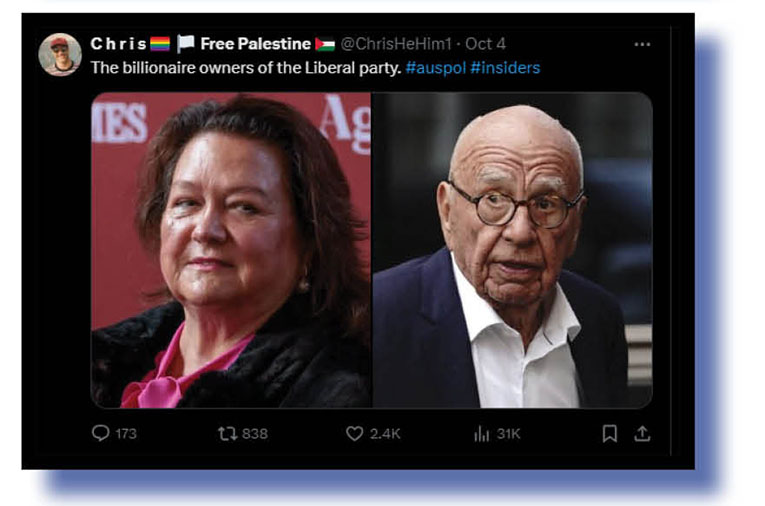Open Chris's profile avatar picture
Screen dimensions: 765x506
click(60, 55)
